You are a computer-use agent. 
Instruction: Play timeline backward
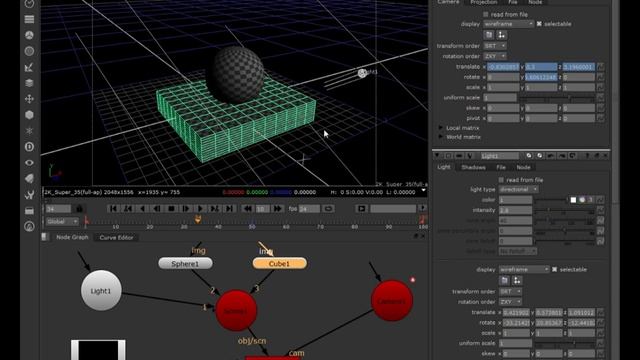[142, 209]
